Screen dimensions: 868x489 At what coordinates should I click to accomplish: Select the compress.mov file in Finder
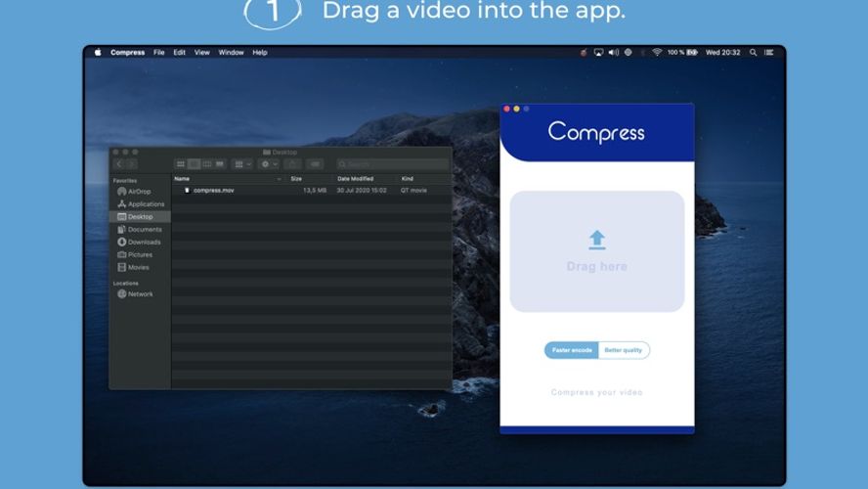pos(214,190)
